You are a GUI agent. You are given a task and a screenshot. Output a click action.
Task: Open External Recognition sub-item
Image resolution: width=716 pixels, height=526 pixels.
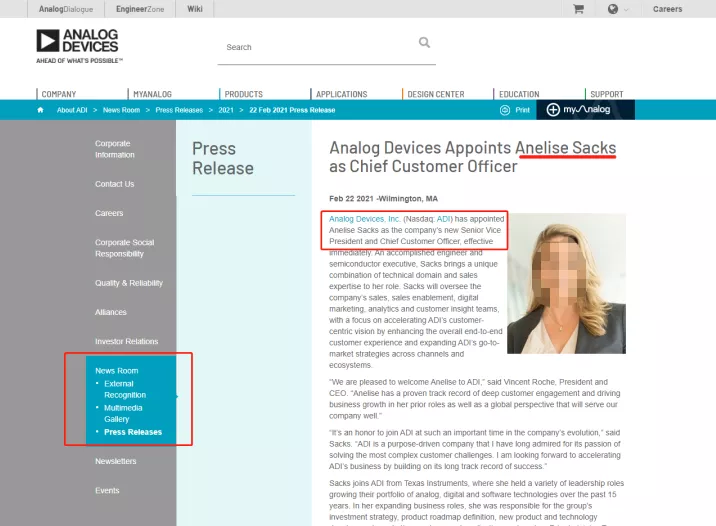click(x=125, y=389)
